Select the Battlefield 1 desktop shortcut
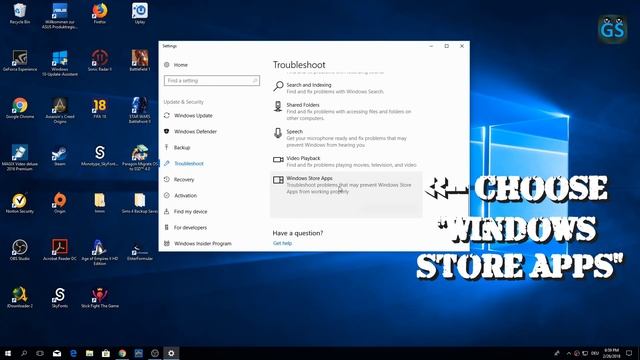This screenshot has height=360, width=640. coord(140,60)
